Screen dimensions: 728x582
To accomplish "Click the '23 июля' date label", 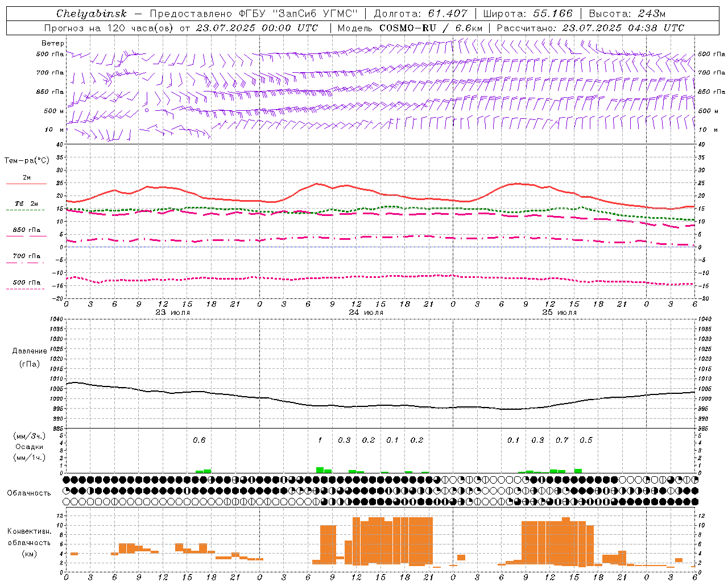I will point(173,313).
